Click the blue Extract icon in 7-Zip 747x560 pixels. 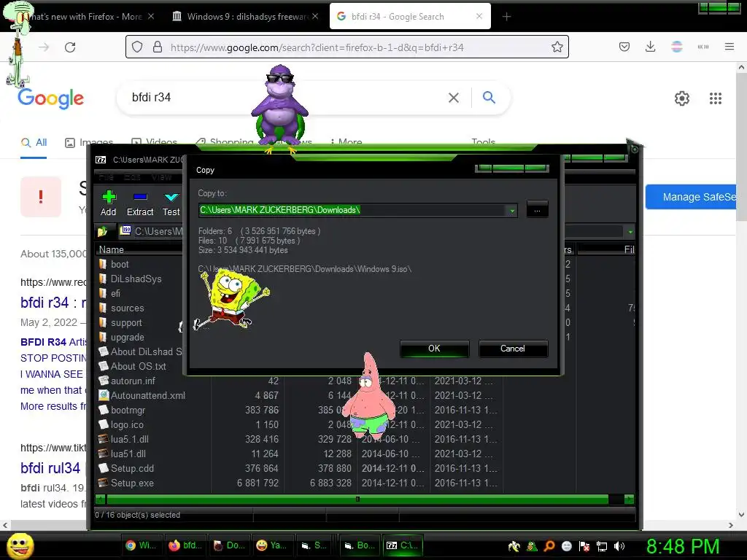[x=140, y=197]
